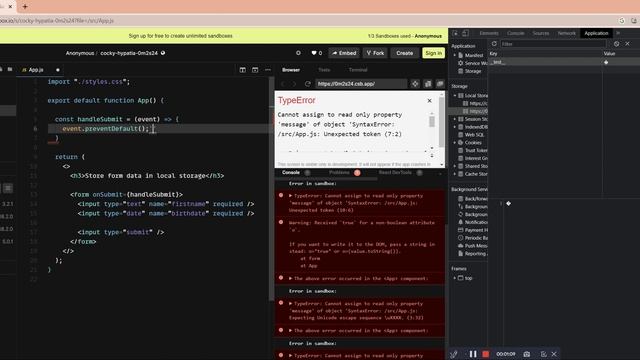Viewport: 640px width, 360px height.
Task: Refresh the local storage table
Action: 494,44
